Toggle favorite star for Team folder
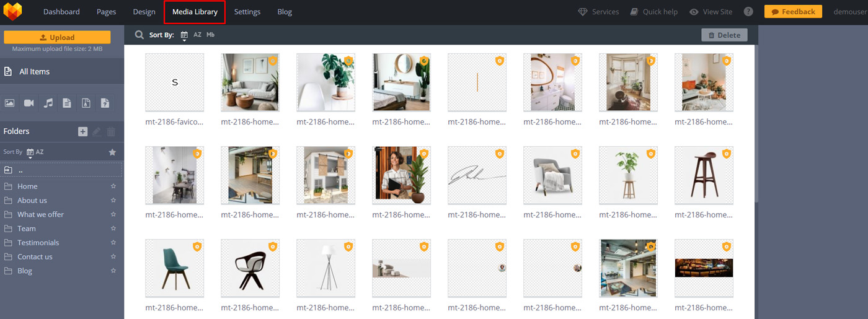This screenshot has width=868, height=319. (x=113, y=229)
